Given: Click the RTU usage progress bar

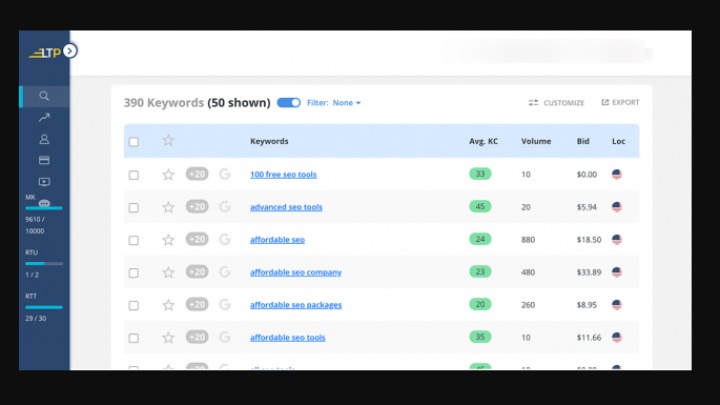Looking at the screenshot, I should [x=44, y=264].
